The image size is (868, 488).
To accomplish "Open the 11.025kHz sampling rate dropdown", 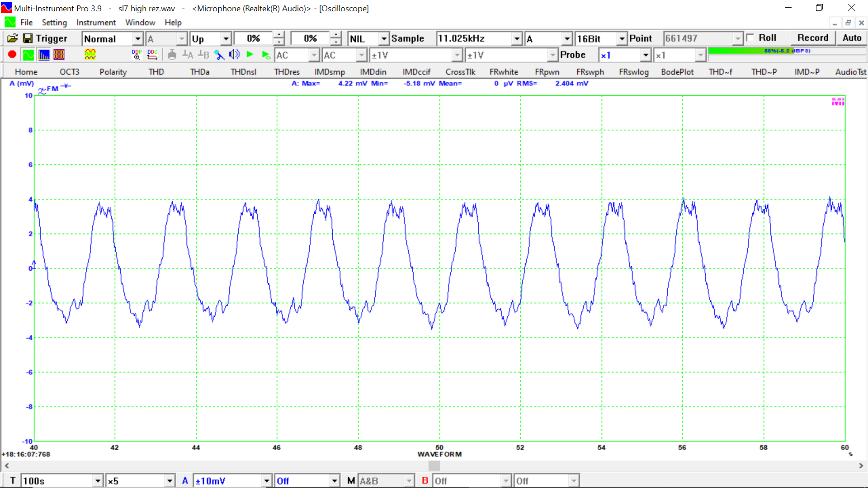I will click(517, 39).
